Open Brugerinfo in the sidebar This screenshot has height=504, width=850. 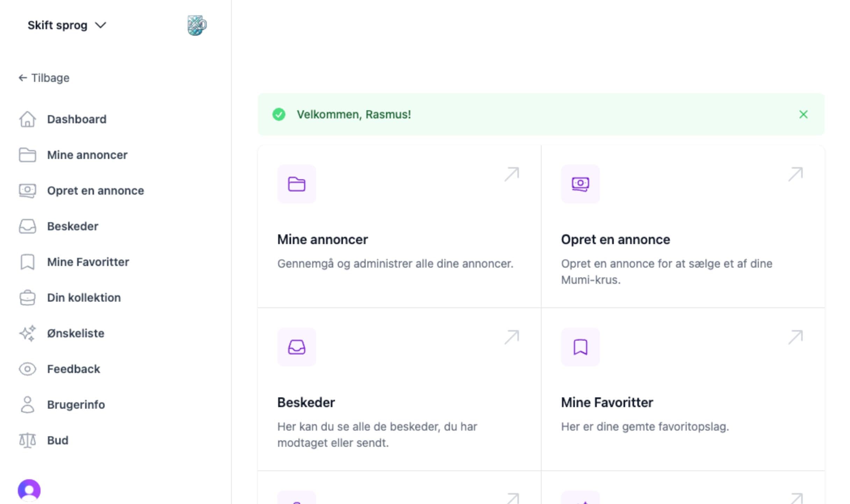(x=76, y=405)
